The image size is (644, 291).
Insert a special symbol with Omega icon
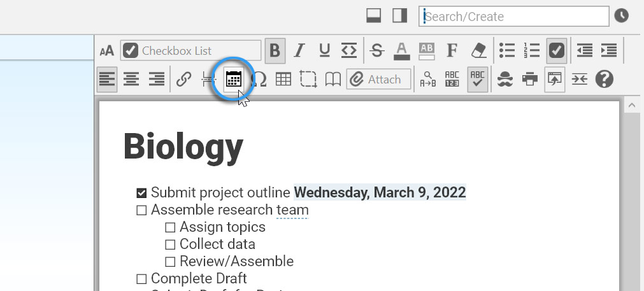point(259,80)
